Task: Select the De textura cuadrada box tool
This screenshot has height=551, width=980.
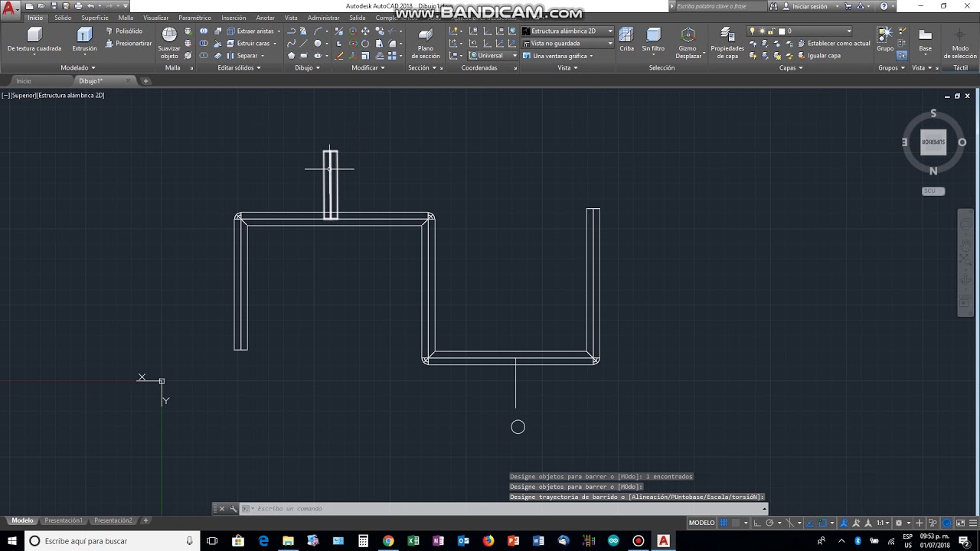Action: coord(34,34)
